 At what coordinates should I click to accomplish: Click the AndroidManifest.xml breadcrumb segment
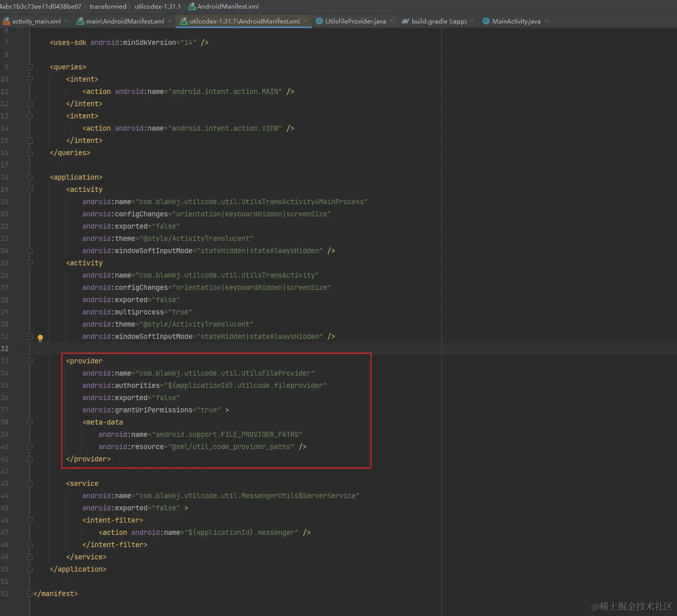[x=228, y=7]
